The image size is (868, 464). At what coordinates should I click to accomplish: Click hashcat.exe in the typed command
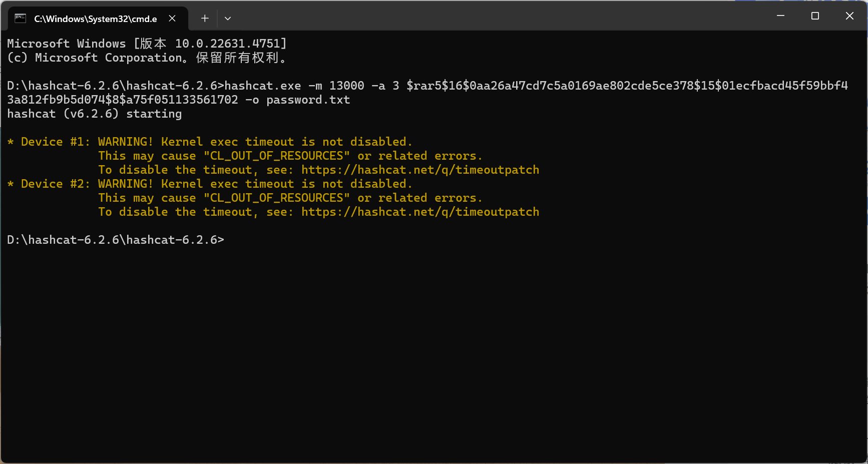(x=263, y=86)
